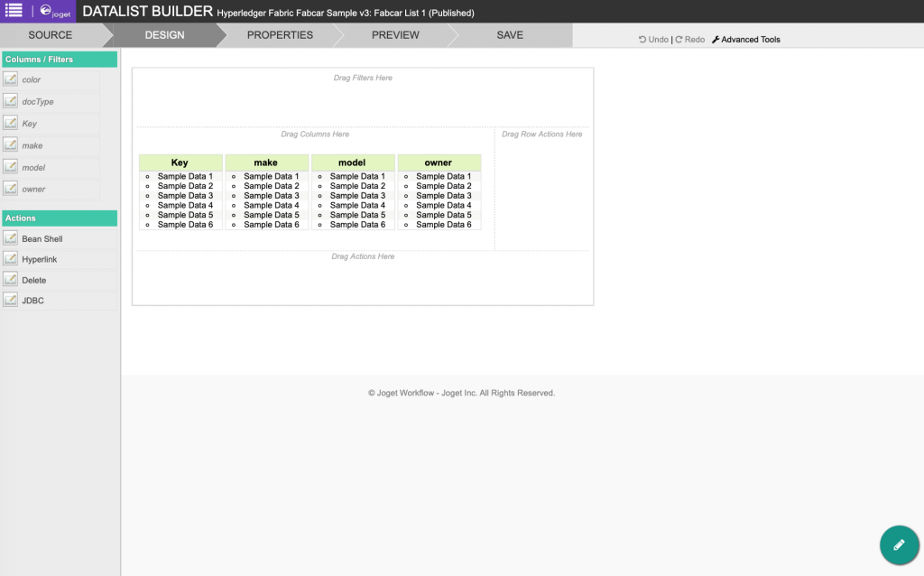Click the icon beside the Key column item

pyautogui.click(x=11, y=123)
